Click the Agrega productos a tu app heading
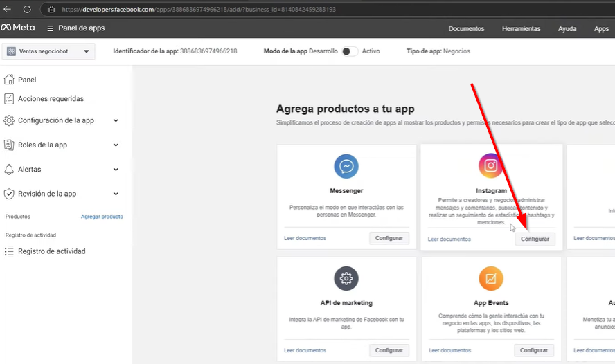Screen dimensions: 615x364 click(x=345, y=109)
